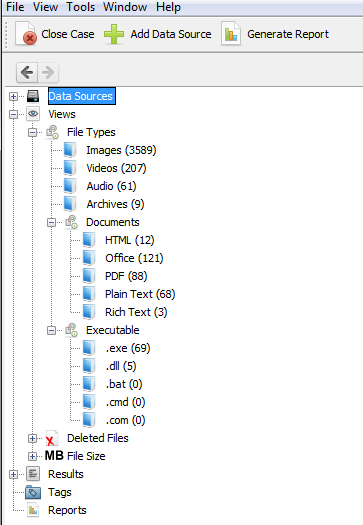This screenshot has height=525, width=363.
Task: Click the Generate Report chart icon
Action: [x=231, y=33]
